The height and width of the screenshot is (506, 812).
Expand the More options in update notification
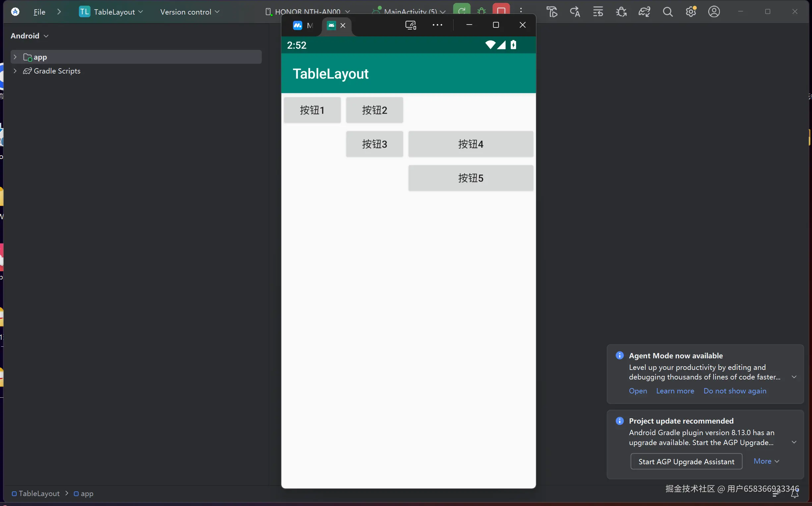pyautogui.click(x=766, y=461)
